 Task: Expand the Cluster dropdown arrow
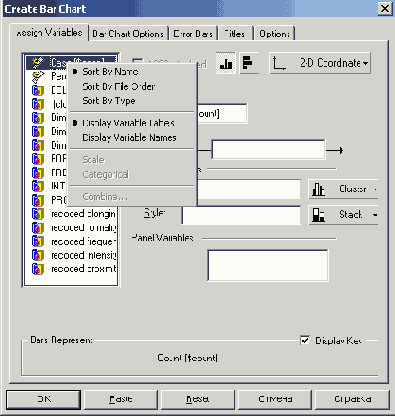375,189
